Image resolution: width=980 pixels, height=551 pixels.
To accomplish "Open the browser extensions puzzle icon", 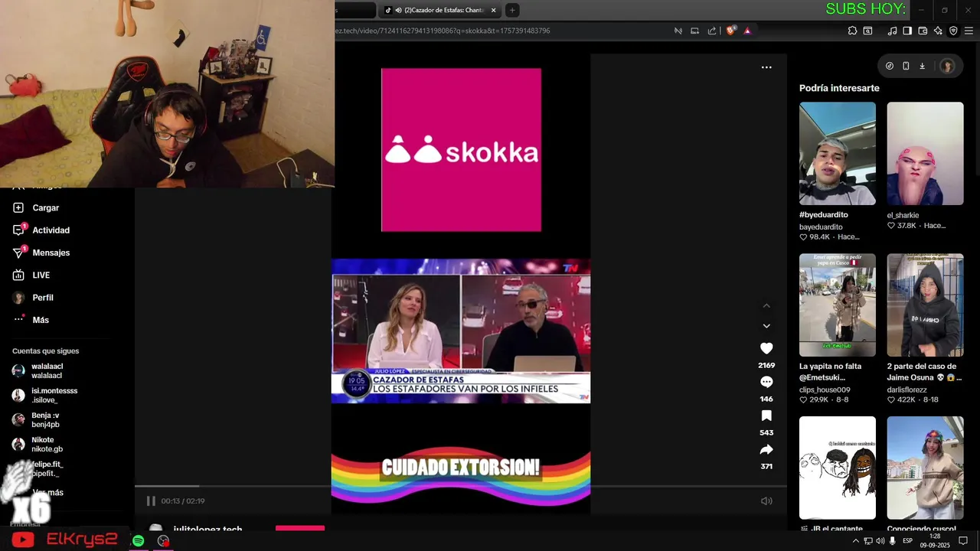I will tap(852, 31).
